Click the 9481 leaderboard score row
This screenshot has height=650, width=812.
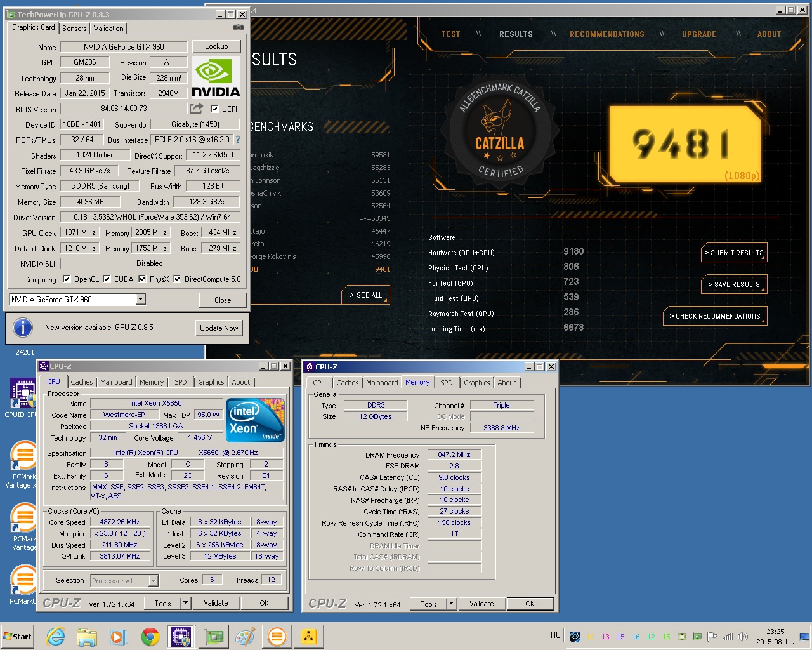tap(320, 269)
